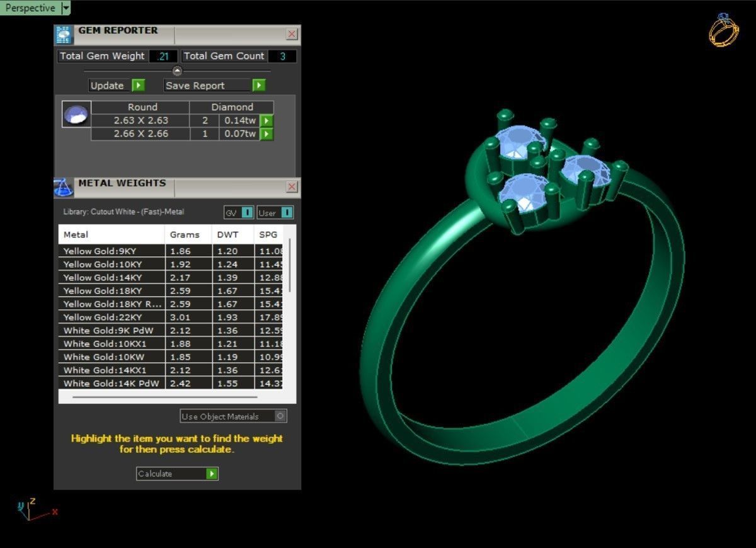Select the White Gold:9K PdW row
Screen dimensions: 756x548
(171, 330)
